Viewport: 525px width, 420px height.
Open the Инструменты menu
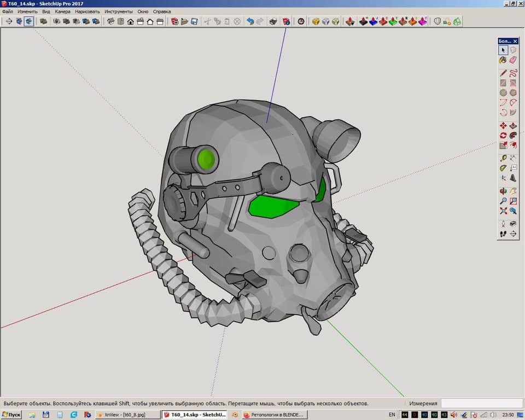point(119,11)
